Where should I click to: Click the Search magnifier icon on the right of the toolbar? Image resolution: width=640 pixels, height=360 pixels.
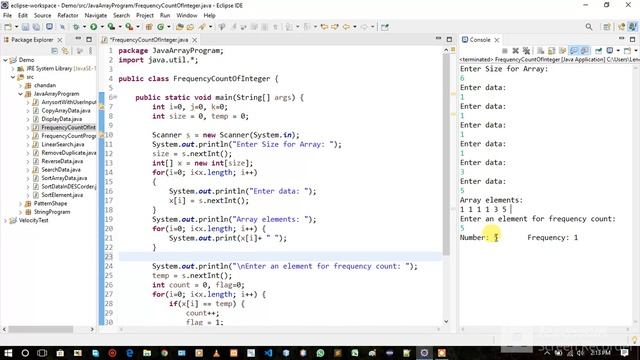[589, 27]
